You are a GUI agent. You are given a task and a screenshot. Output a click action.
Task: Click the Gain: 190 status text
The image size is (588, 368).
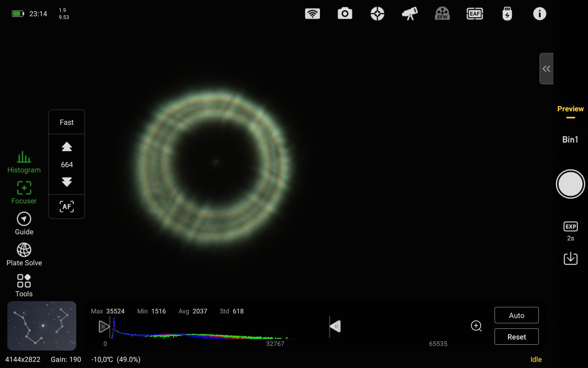click(x=66, y=359)
